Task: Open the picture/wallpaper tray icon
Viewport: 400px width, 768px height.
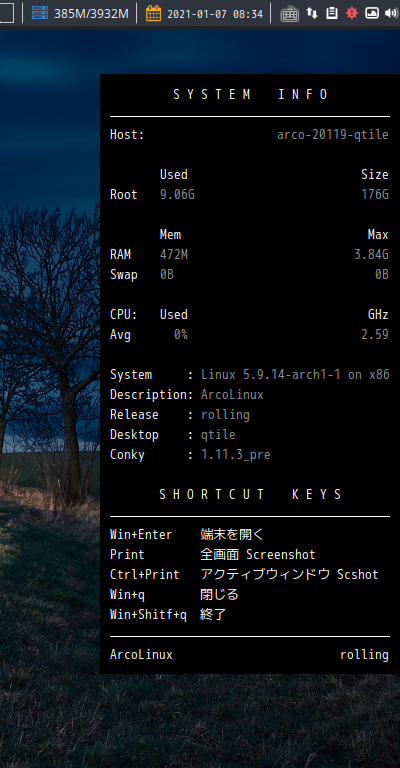Action: [x=372, y=13]
